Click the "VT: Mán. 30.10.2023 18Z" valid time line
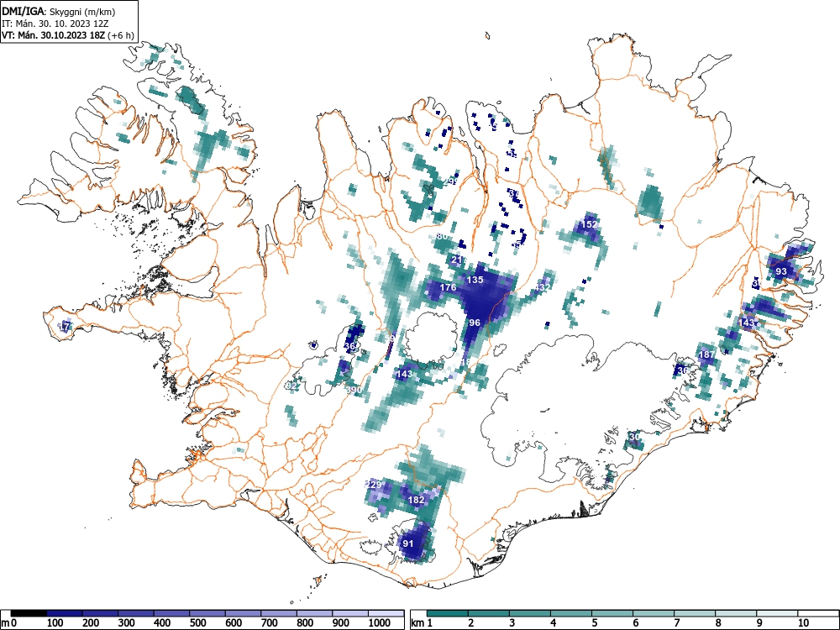This screenshot has width=840, height=630. [x=54, y=35]
